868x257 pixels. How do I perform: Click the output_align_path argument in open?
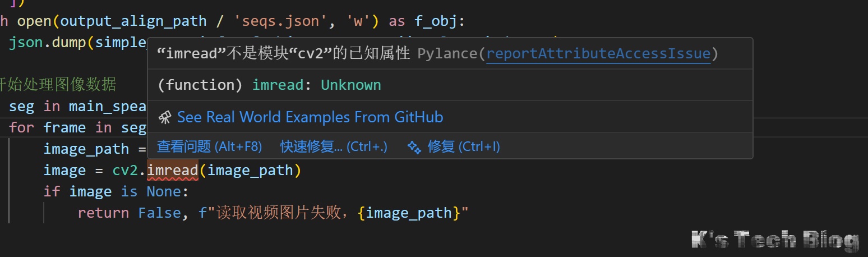[133, 21]
